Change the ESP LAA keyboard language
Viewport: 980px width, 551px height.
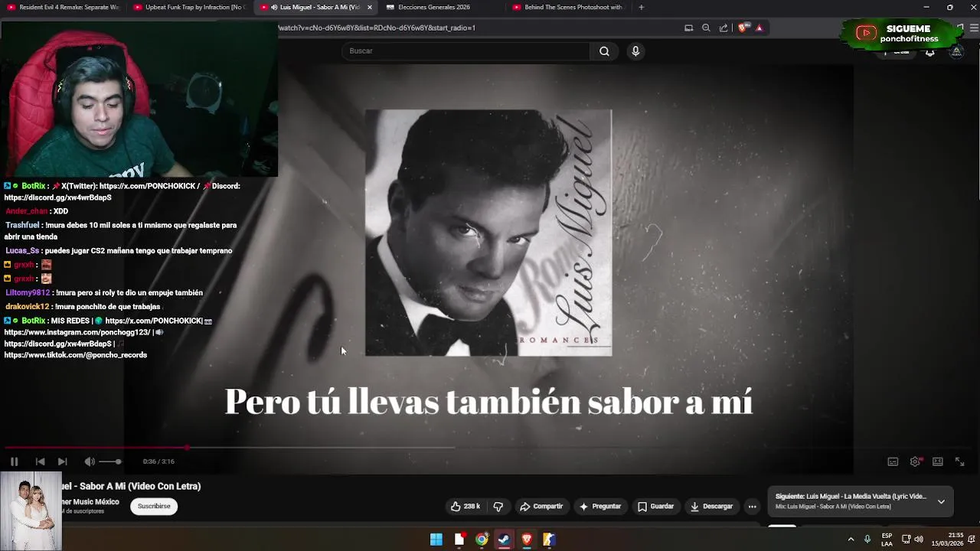click(x=887, y=540)
